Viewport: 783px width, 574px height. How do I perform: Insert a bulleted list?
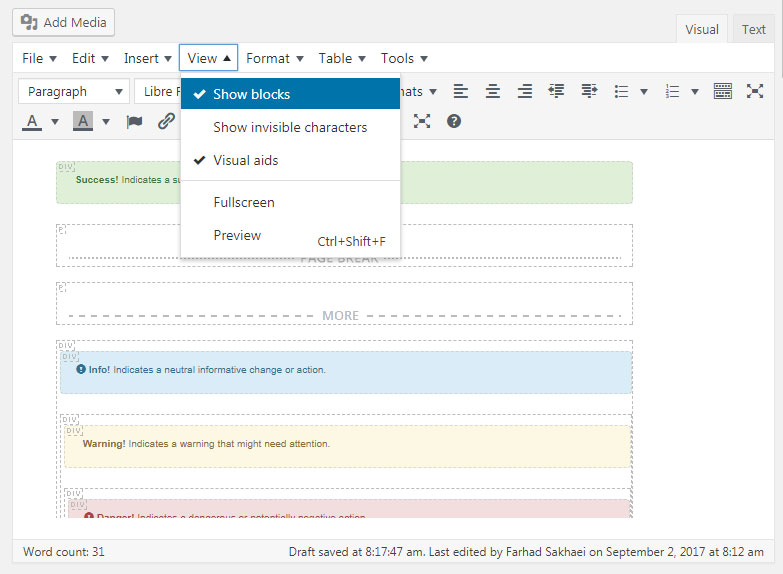point(622,91)
